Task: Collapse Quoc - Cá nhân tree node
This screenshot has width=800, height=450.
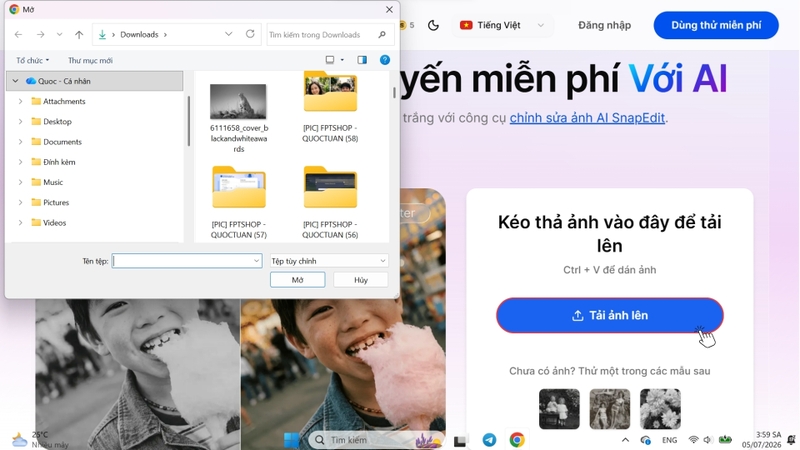Action: [15, 81]
